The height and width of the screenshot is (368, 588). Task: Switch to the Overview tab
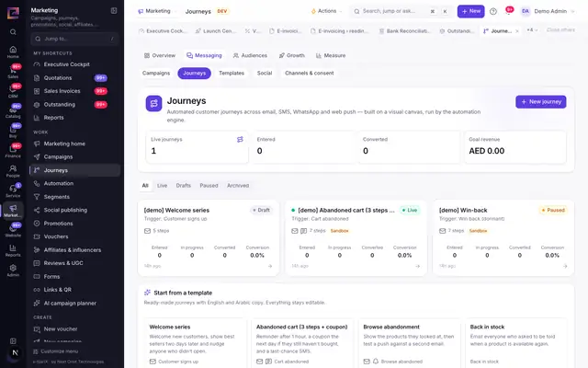click(160, 55)
